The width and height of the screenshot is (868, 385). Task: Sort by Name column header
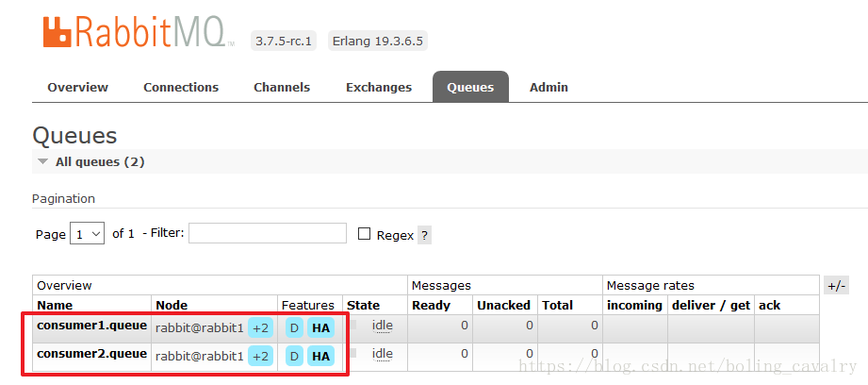(x=55, y=305)
